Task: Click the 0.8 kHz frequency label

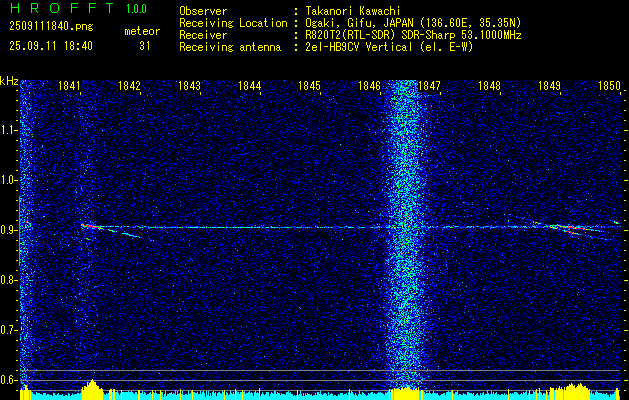Action: click(x=8, y=280)
